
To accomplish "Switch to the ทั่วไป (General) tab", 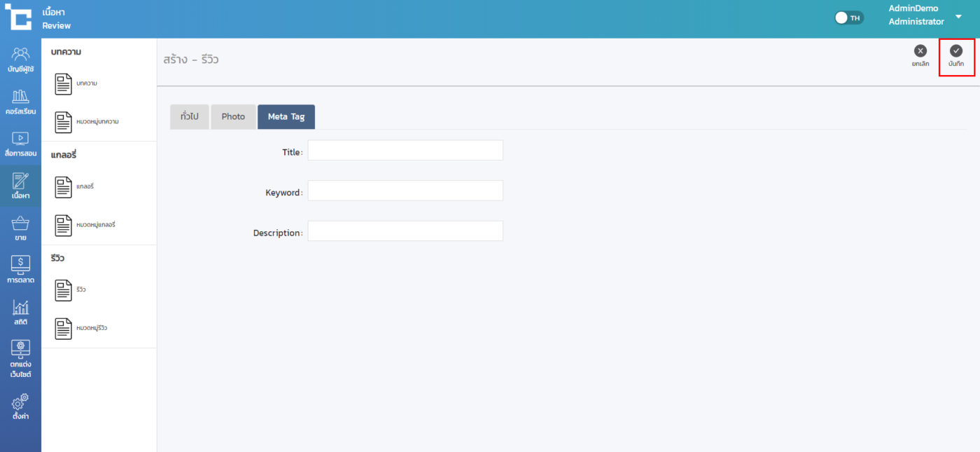I will [190, 117].
